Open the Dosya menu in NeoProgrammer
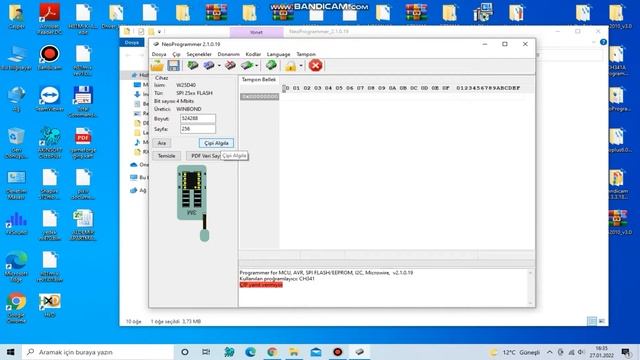Screen dimensions: 640x360 [x=159, y=54]
